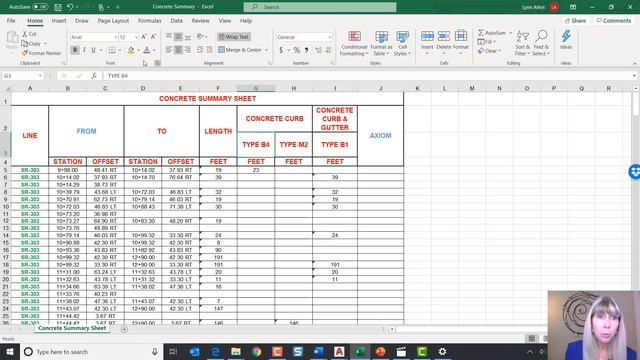Viewport: 640px width, 360px height.
Task: Toggle Underline formatting
Action: point(93,50)
